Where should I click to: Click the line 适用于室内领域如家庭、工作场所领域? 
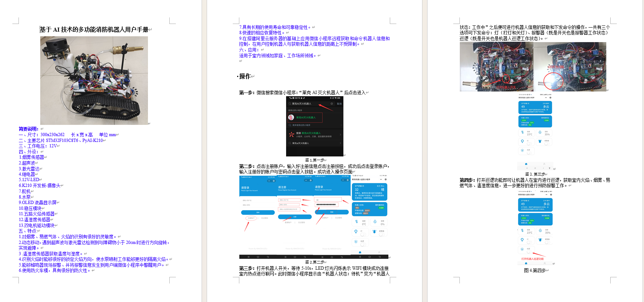(x=278, y=56)
